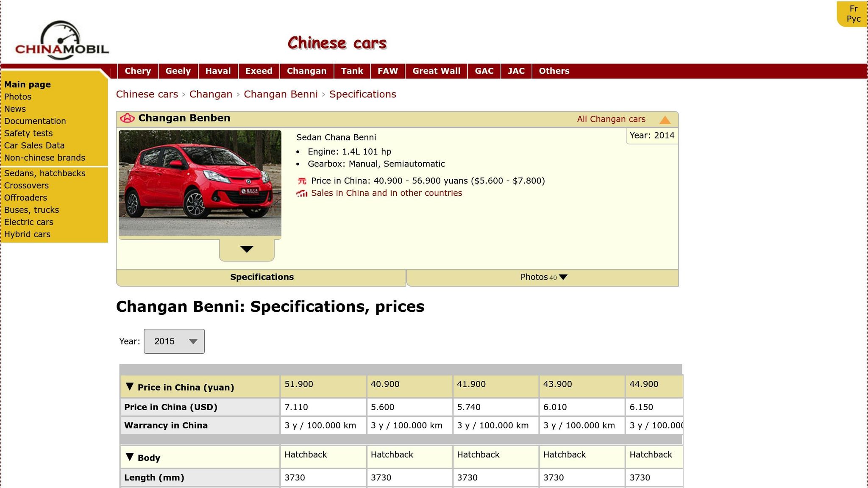Expand photo strip with black down arrow

(x=247, y=250)
